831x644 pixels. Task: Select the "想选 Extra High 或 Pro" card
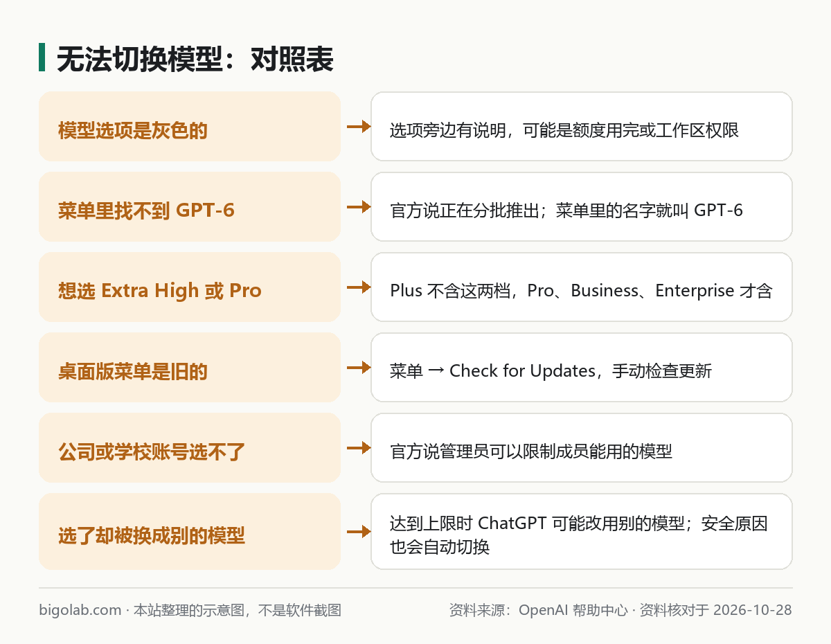(190, 287)
